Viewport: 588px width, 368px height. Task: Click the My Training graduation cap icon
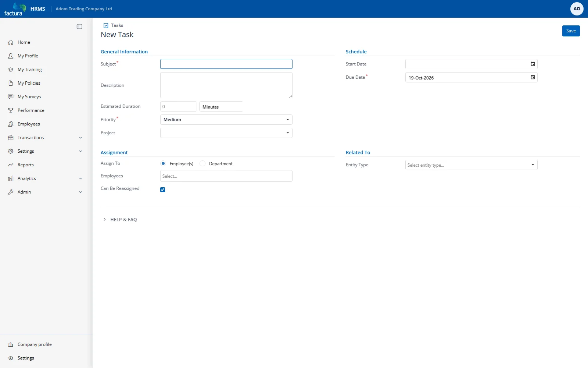pos(11,70)
